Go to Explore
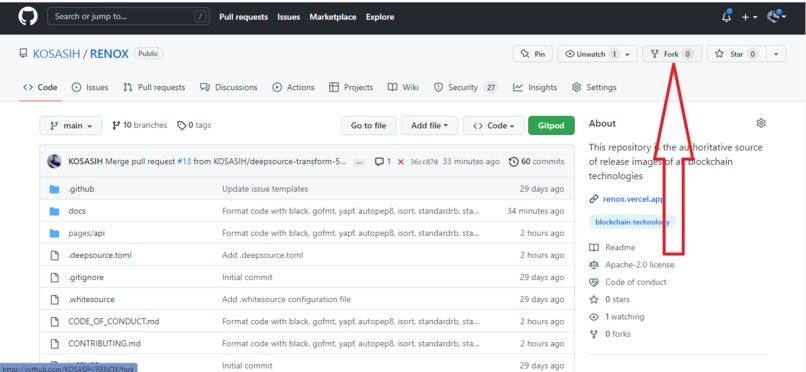Image resolution: width=806 pixels, height=372 pixels. tap(380, 17)
